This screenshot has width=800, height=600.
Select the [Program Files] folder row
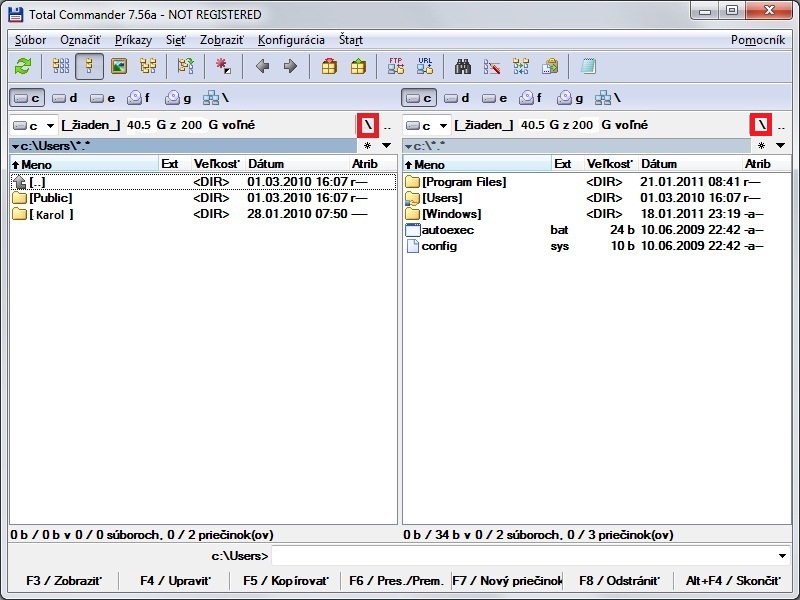[x=596, y=182]
